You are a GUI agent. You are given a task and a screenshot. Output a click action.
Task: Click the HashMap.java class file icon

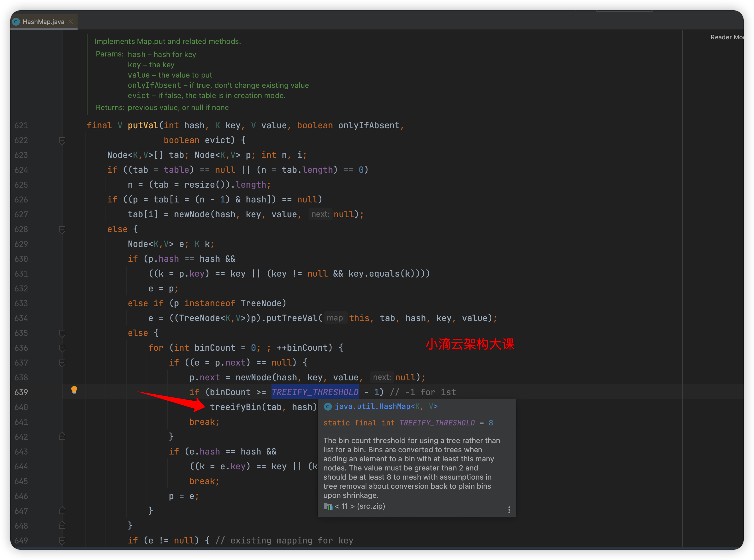[16, 22]
